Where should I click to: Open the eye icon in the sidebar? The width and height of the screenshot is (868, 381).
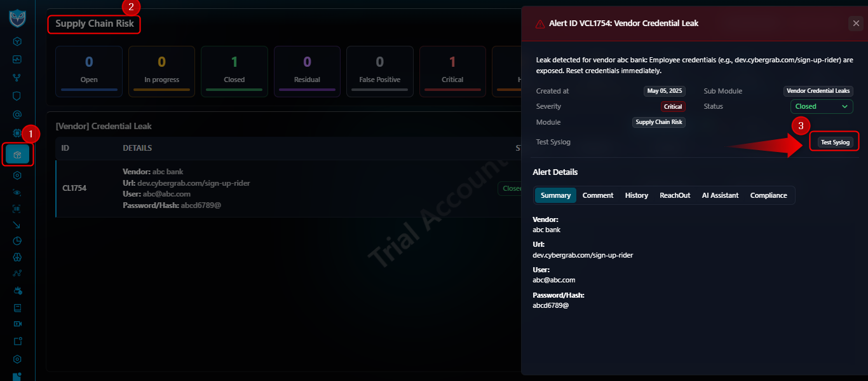click(18, 192)
